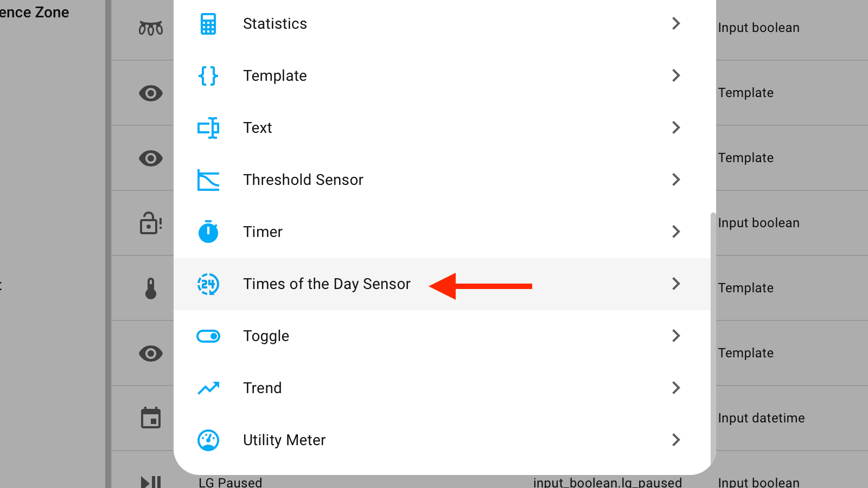Click the Trend line icon
Viewport: 868px width, 488px height.
pos(208,388)
